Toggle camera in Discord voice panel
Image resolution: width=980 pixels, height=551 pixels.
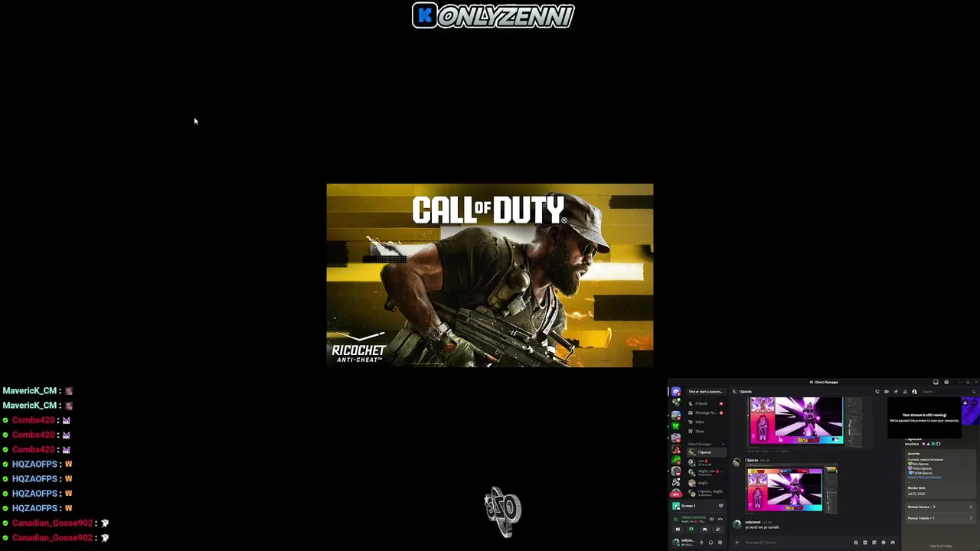point(678,529)
